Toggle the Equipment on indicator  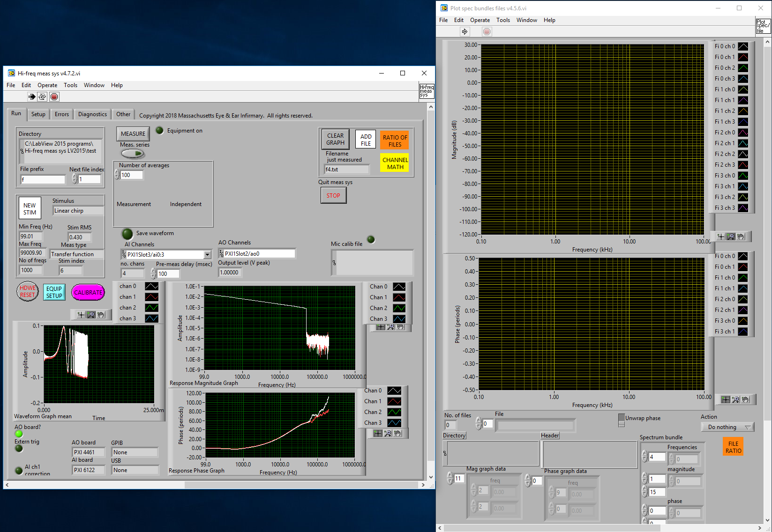point(159,131)
